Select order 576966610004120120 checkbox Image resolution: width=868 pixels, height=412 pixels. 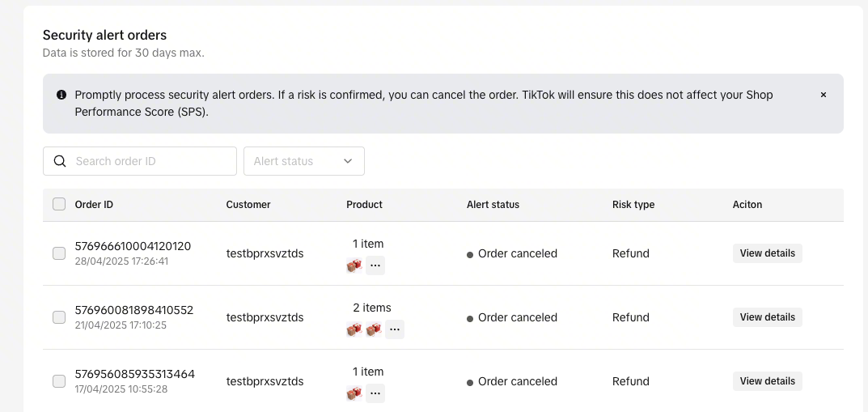(x=59, y=253)
